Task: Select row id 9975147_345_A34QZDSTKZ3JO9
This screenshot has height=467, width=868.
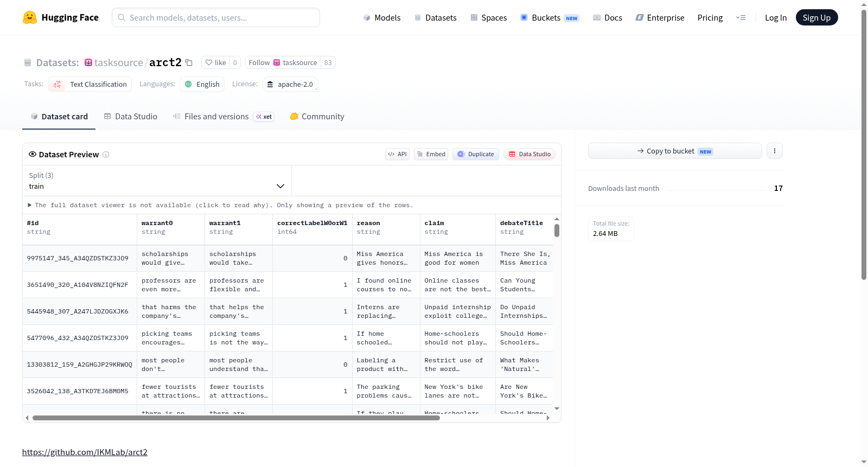Action: [x=78, y=258]
